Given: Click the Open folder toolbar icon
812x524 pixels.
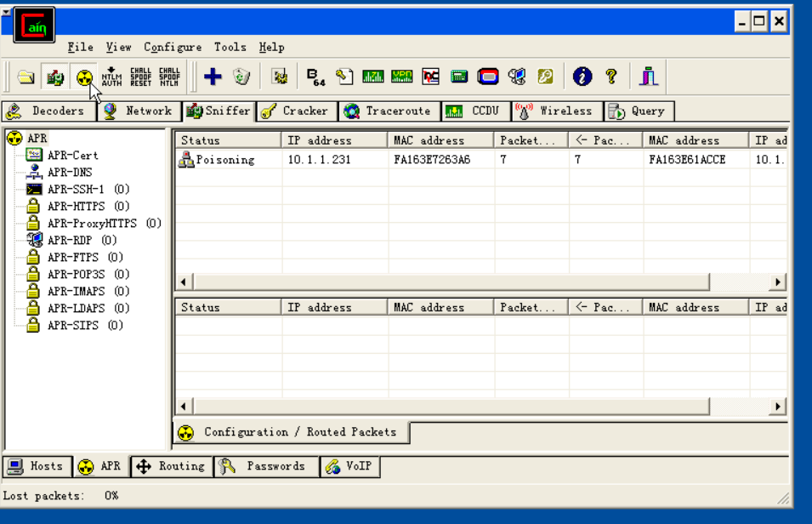Looking at the screenshot, I should coord(26,77).
